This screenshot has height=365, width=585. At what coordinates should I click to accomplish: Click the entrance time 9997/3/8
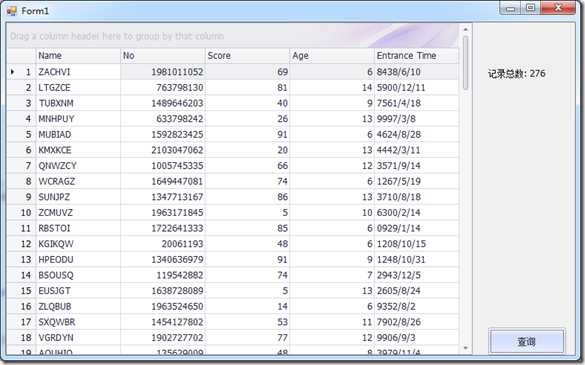[x=417, y=119]
